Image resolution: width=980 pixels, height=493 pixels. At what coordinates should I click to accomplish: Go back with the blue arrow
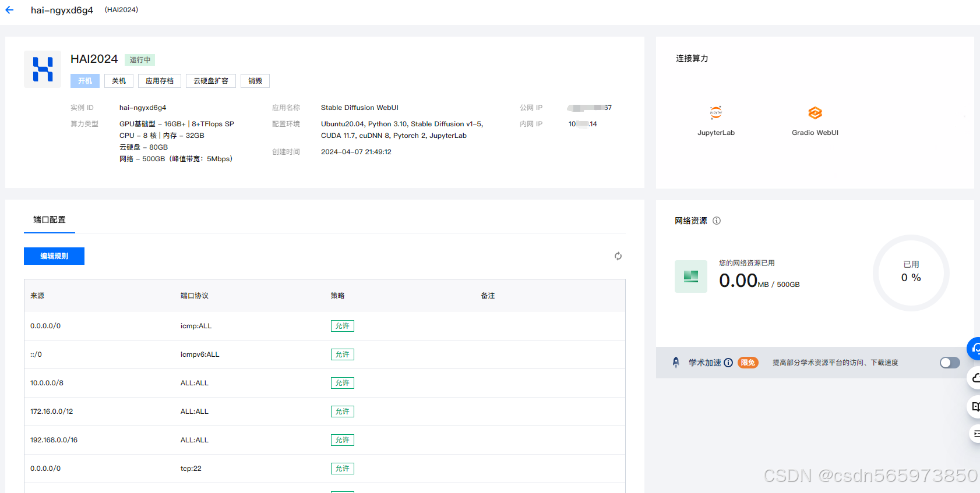[9, 10]
